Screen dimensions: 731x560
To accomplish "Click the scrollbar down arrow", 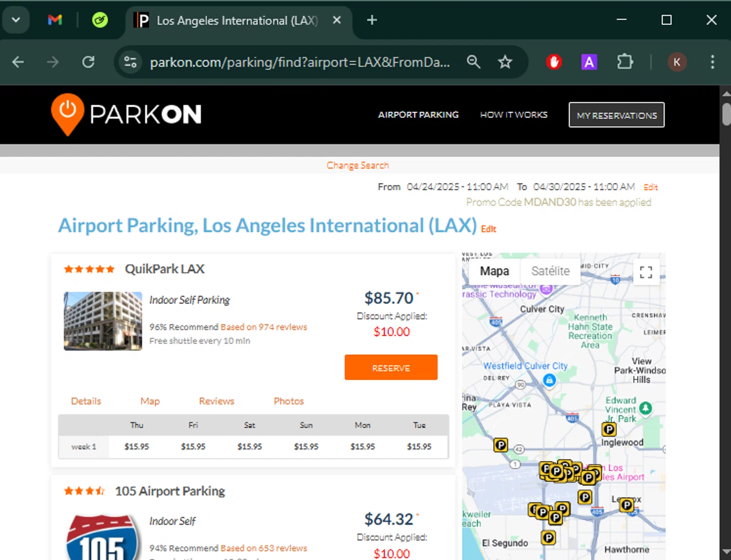I will point(726,552).
